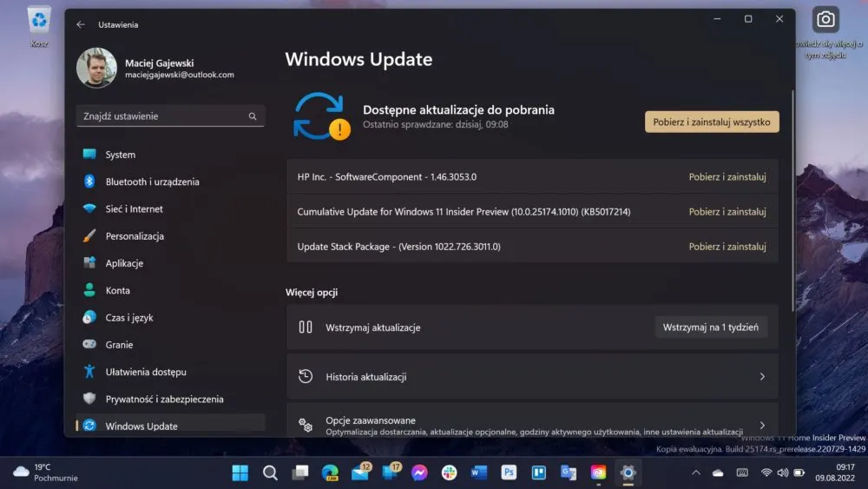
Task: Show hidden tray icons chevron
Action: [696, 472]
